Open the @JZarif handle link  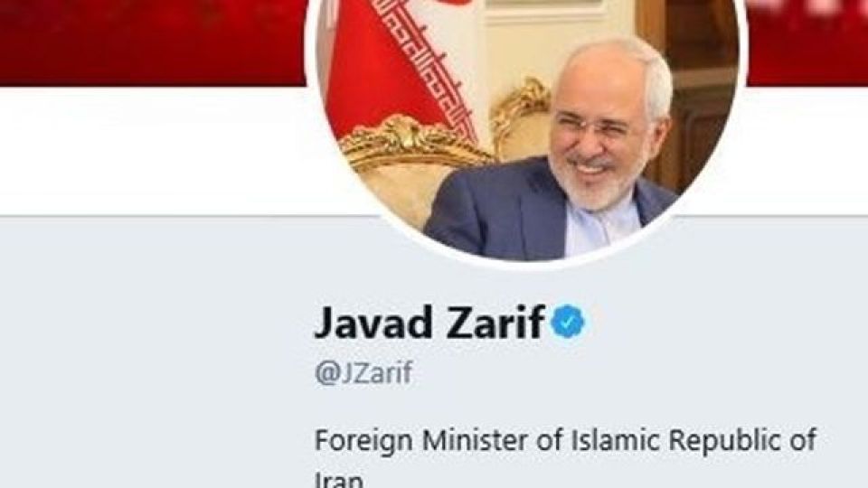pos(363,373)
